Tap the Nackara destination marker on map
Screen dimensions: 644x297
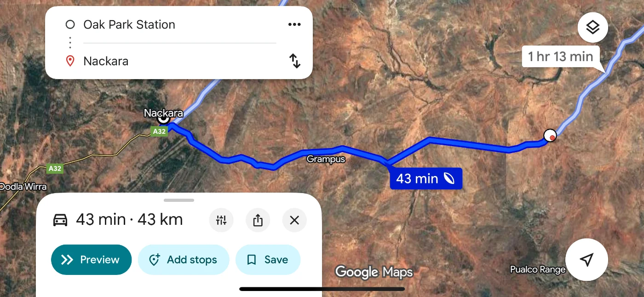[x=163, y=119]
